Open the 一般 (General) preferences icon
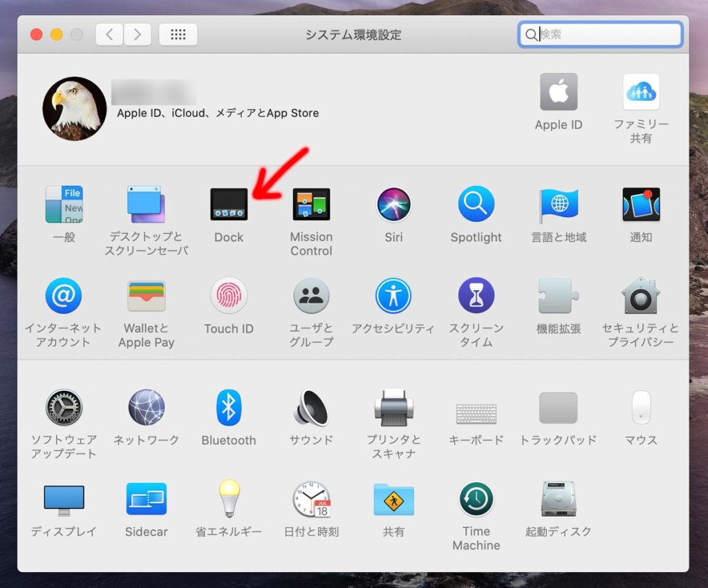Viewport: 708px width, 588px height. point(64,205)
